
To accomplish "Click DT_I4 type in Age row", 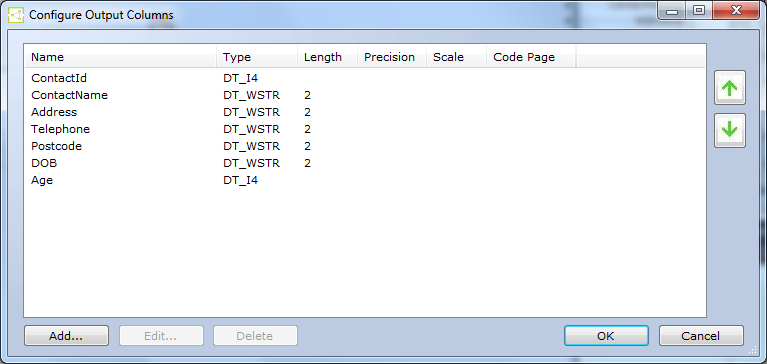I will [241, 180].
